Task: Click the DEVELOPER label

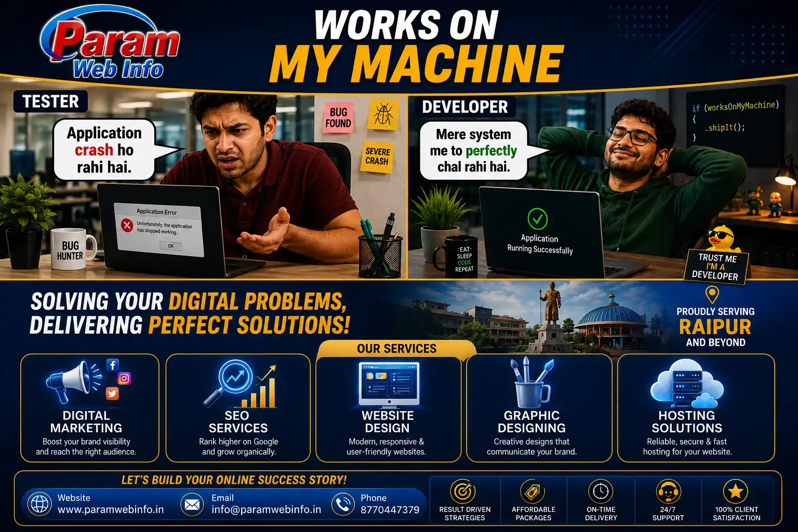Action: point(465,107)
